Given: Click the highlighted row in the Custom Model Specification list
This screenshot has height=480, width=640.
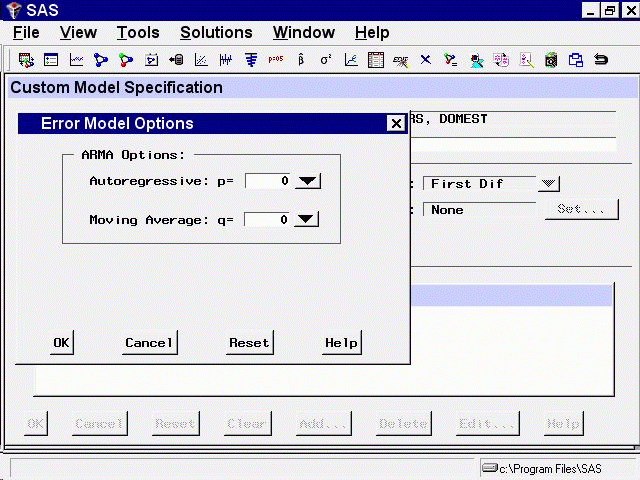Looking at the screenshot, I should pos(511,296).
